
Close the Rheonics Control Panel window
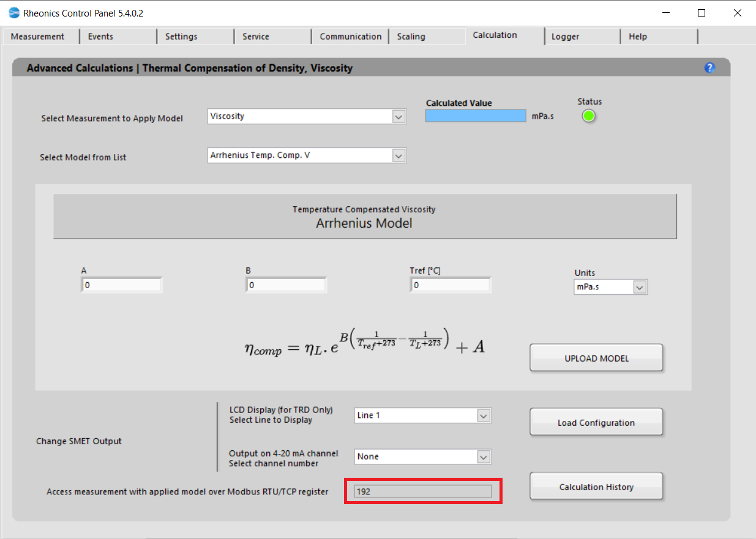point(738,13)
